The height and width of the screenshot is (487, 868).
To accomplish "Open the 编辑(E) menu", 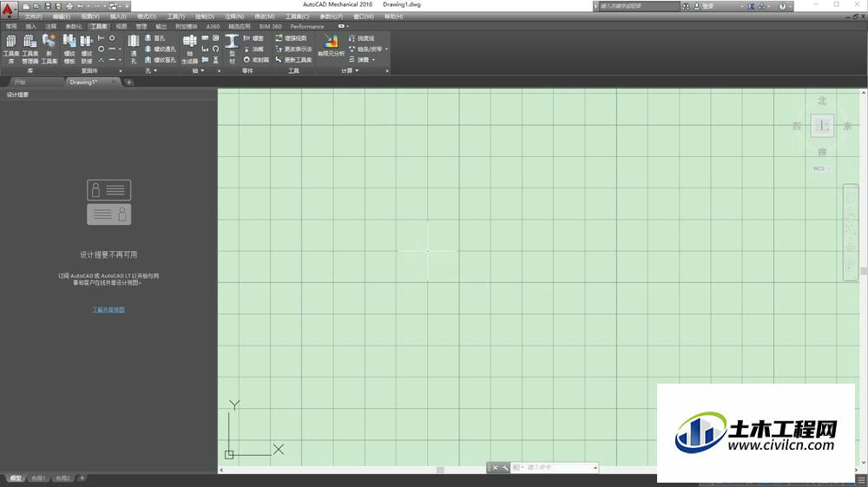I will (62, 16).
